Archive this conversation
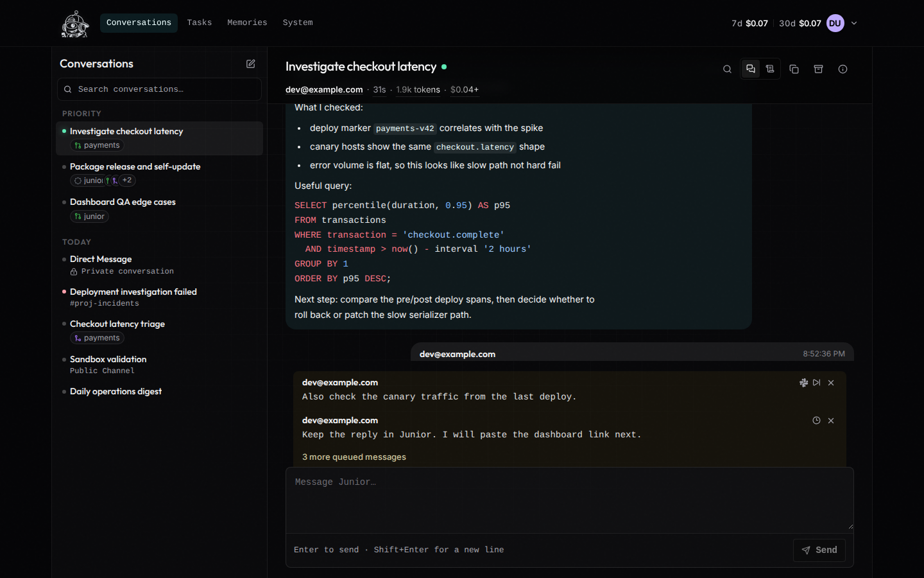This screenshot has height=578, width=924. 818,69
